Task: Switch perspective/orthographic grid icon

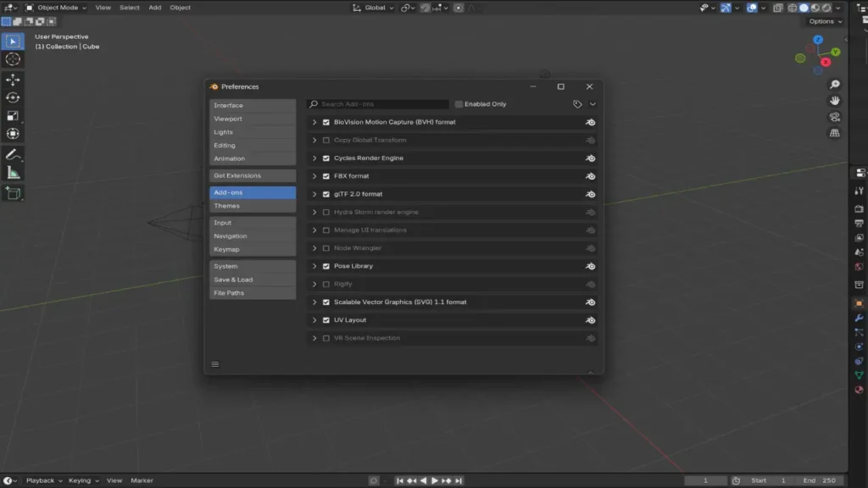Action: pyautogui.click(x=834, y=133)
